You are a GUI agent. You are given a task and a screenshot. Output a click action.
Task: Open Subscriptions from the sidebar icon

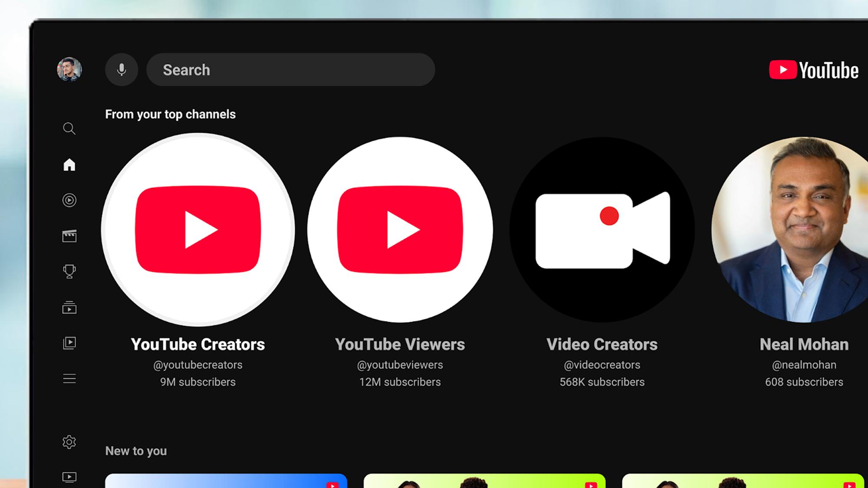(69, 307)
